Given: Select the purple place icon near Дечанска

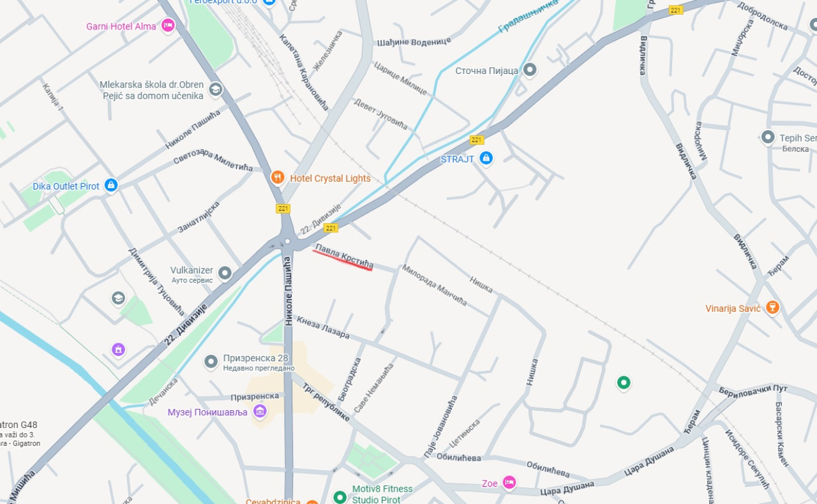Looking at the screenshot, I should click(x=118, y=349).
